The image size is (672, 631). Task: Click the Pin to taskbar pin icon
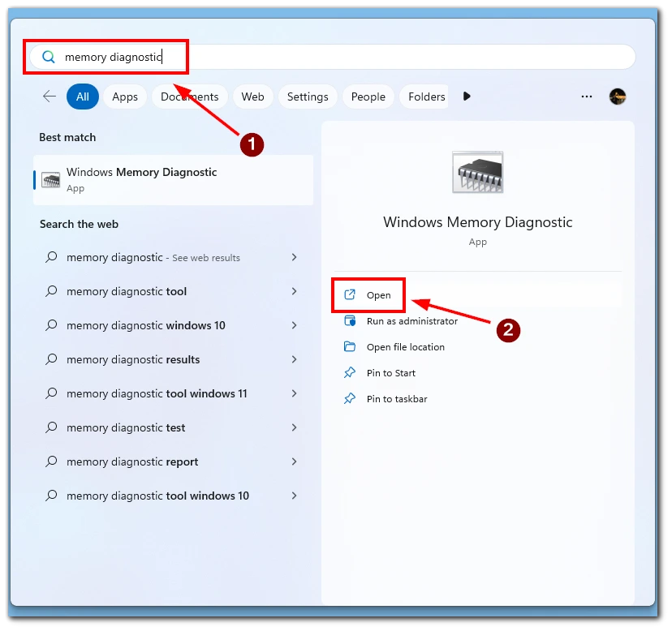pos(350,399)
